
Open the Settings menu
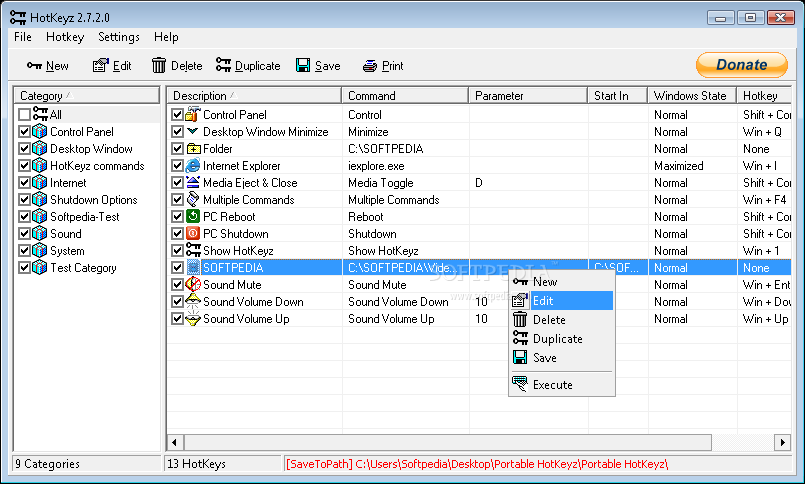coord(119,37)
